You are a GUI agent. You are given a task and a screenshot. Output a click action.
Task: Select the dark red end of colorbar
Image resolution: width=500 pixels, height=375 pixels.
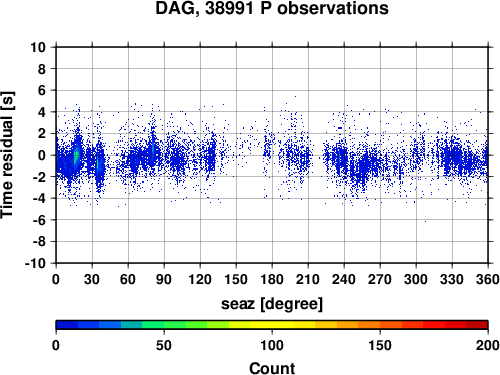477,325
